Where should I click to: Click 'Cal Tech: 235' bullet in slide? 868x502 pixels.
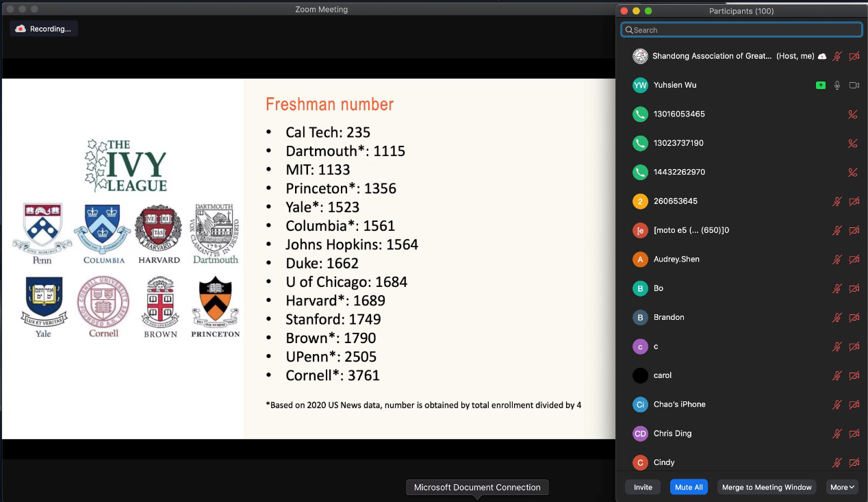(x=328, y=132)
